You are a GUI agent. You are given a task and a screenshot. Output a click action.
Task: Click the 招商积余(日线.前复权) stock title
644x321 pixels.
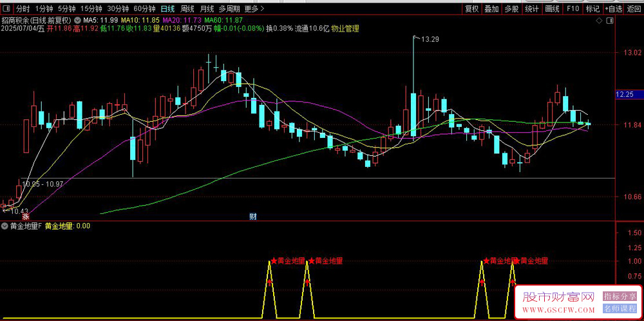point(37,20)
